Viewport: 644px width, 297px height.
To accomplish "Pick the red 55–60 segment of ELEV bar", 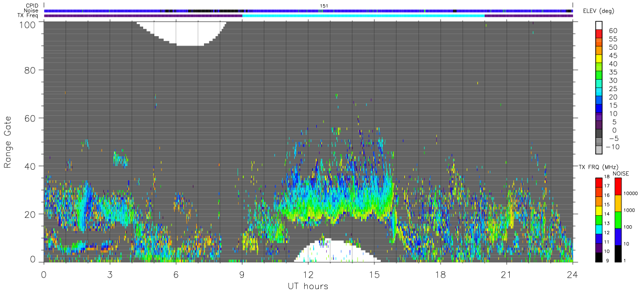I will (599, 34).
